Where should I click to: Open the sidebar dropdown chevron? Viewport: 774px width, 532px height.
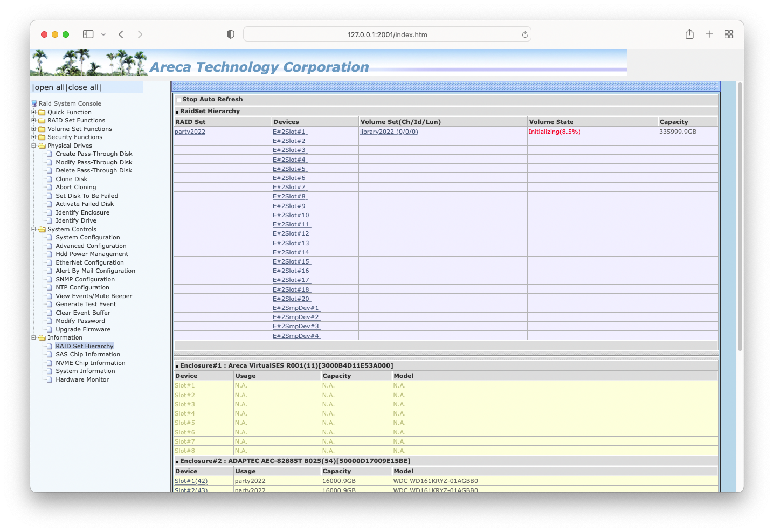[103, 34]
